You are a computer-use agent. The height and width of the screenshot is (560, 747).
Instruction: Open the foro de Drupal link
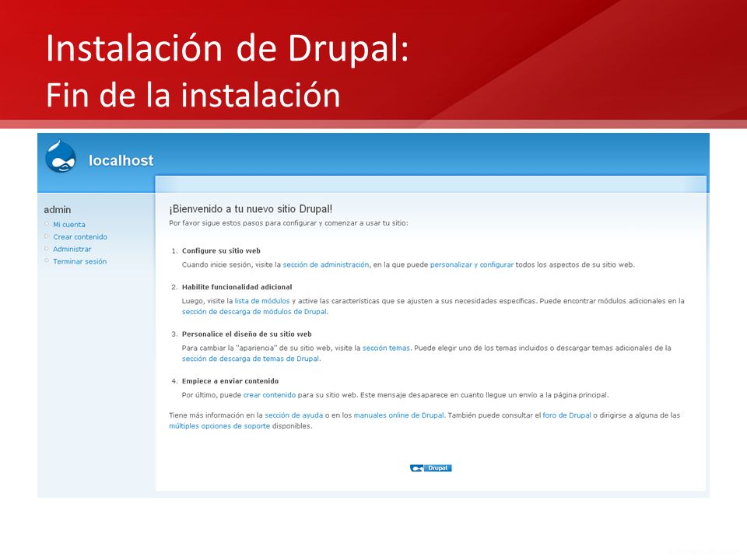(567, 415)
